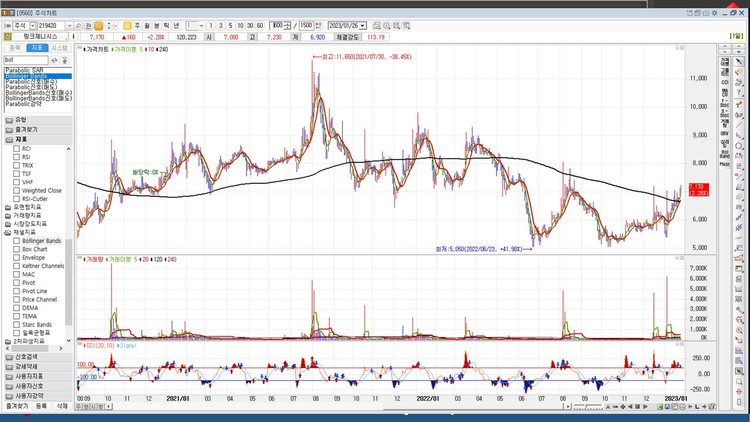The width and height of the screenshot is (750, 422).
Task: Open the 강세약세 section
Action: pos(38,366)
